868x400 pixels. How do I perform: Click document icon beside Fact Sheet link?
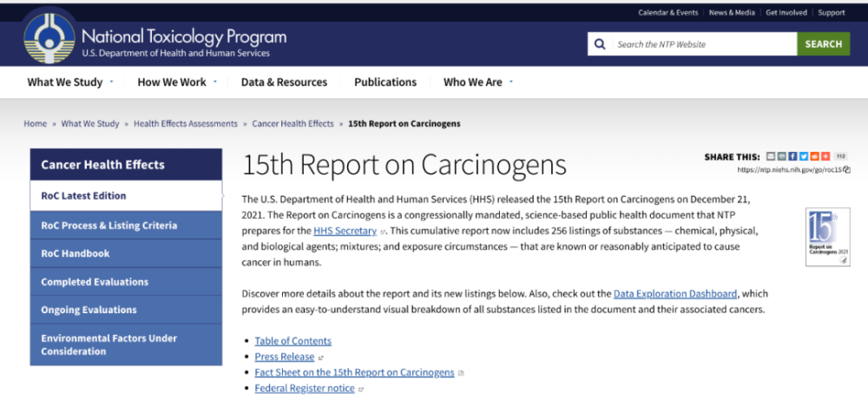coord(461,373)
